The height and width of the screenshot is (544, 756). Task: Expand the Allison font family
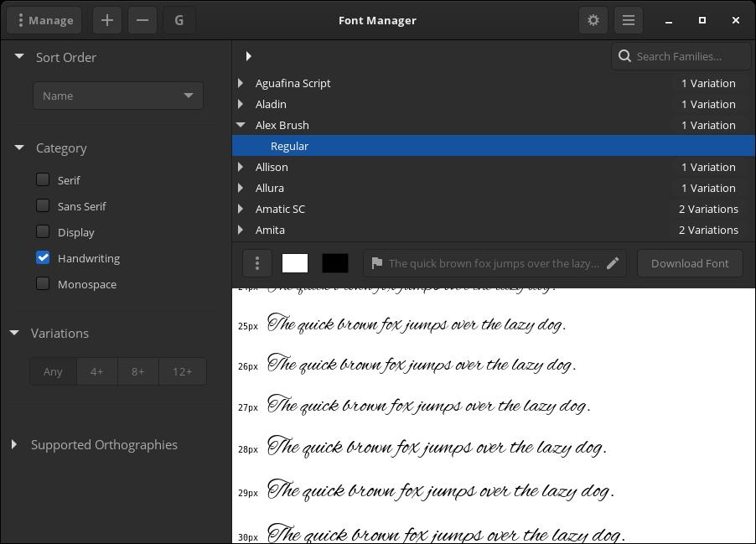(241, 167)
